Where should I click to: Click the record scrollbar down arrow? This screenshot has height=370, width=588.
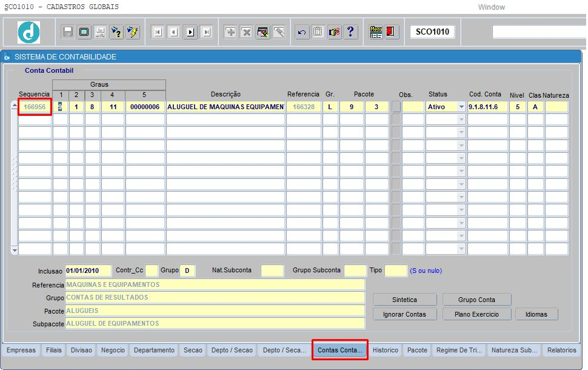15,251
